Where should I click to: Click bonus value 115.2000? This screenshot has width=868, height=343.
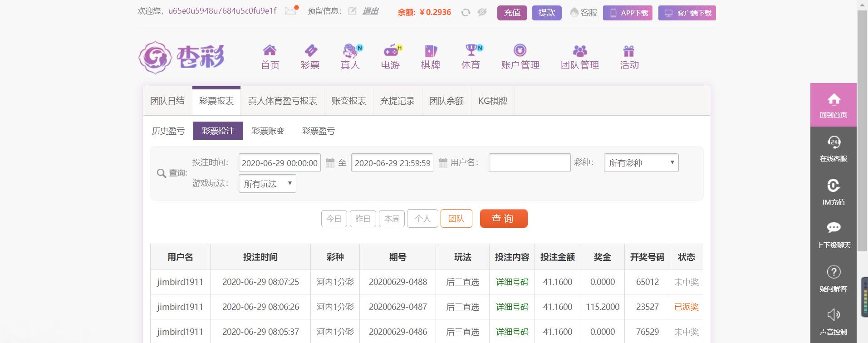(x=603, y=307)
